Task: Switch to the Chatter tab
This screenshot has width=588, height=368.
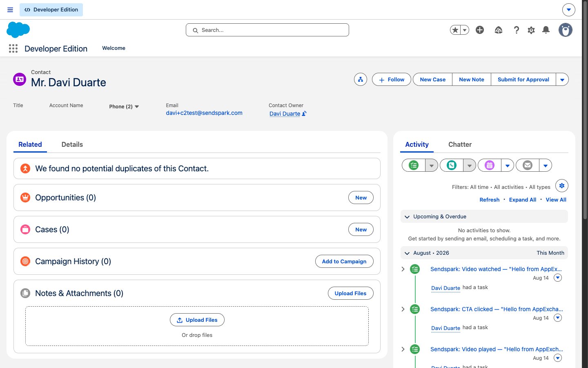Action: pyautogui.click(x=460, y=144)
